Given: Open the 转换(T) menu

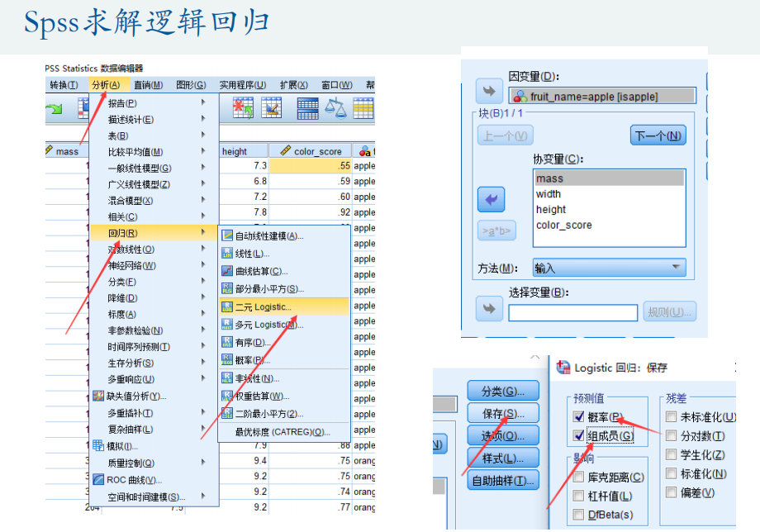Looking at the screenshot, I should (64, 85).
